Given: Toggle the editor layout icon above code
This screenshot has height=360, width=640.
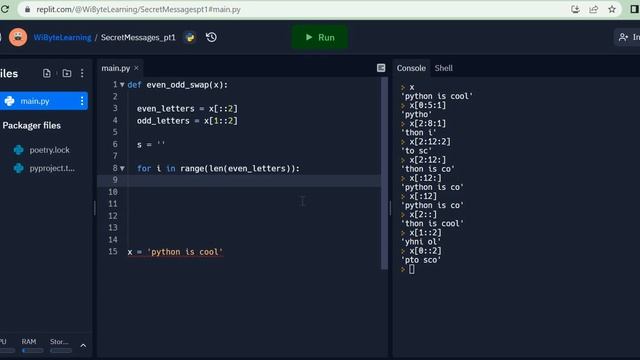Looking at the screenshot, I should click(381, 68).
